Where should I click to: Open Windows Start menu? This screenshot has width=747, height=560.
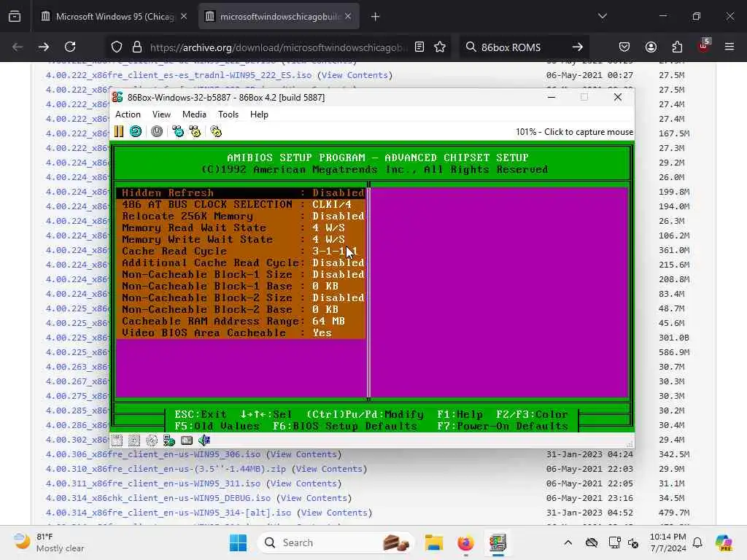[238, 542]
